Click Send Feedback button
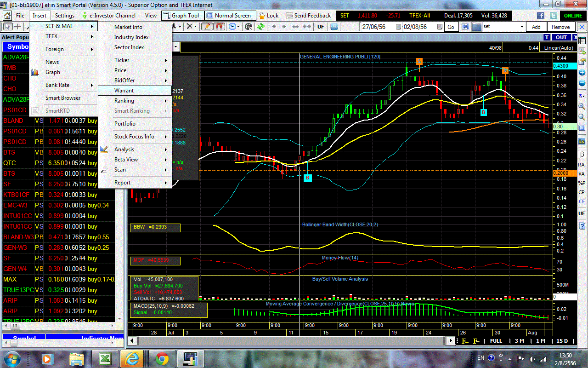This screenshot has height=368, width=588. (x=308, y=15)
